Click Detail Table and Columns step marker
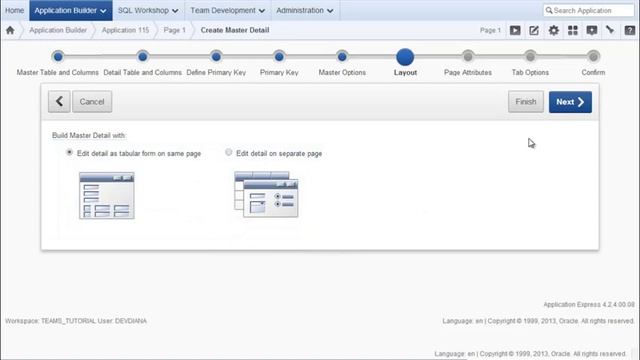This screenshot has width=640, height=360. coord(142,57)
